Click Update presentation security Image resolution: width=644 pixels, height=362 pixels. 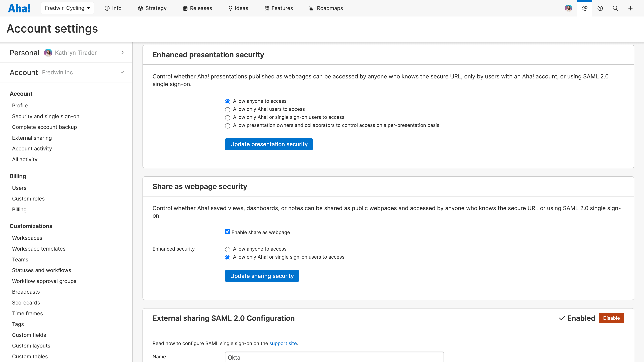coord(269,144)
